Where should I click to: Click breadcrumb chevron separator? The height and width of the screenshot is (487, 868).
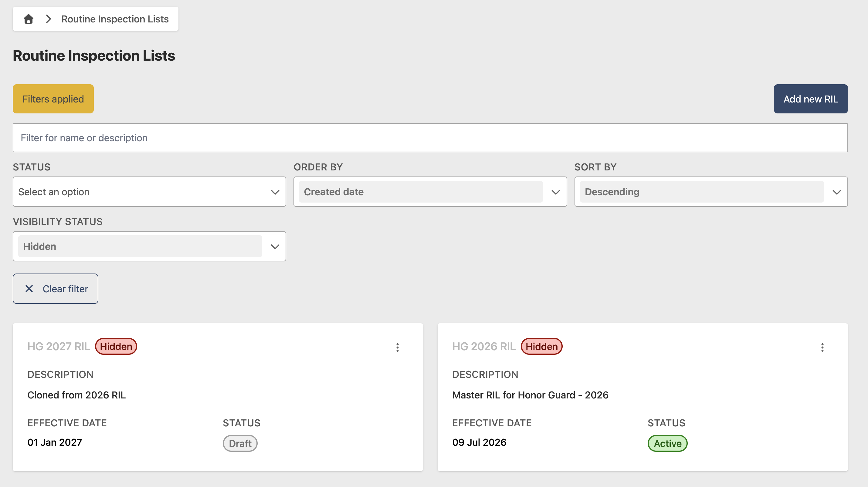point(49,19)
